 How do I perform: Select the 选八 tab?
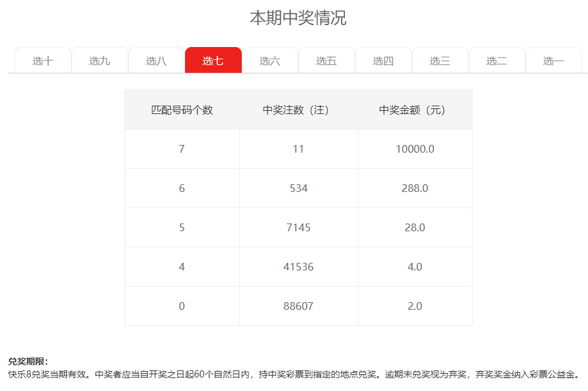[x=156, y=61]
